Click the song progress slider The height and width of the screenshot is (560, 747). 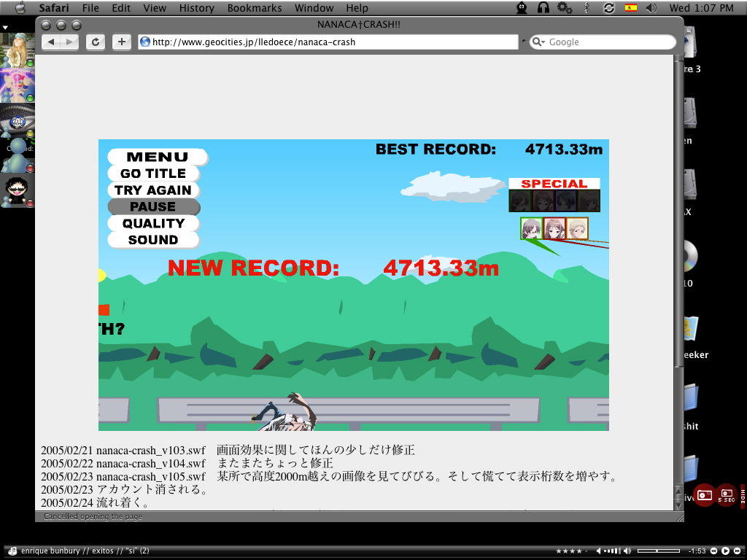click(659, 551)
